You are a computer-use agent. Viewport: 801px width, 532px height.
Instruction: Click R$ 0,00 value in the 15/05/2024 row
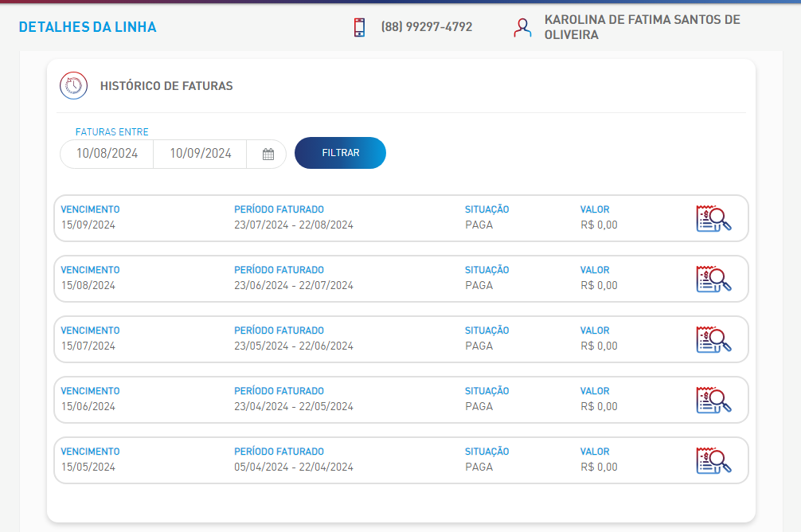(599, 467)
